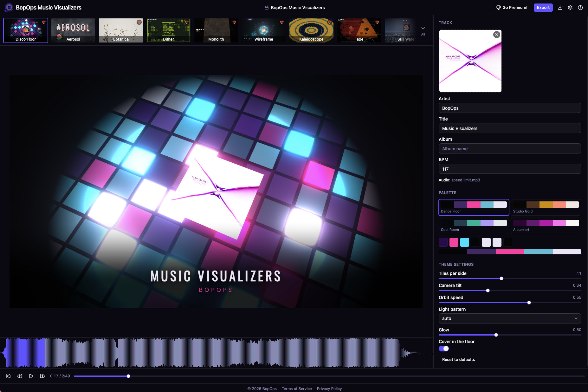The image size is (588, 392).
Task: Open Terms of Service link
Action: (297, 389)
